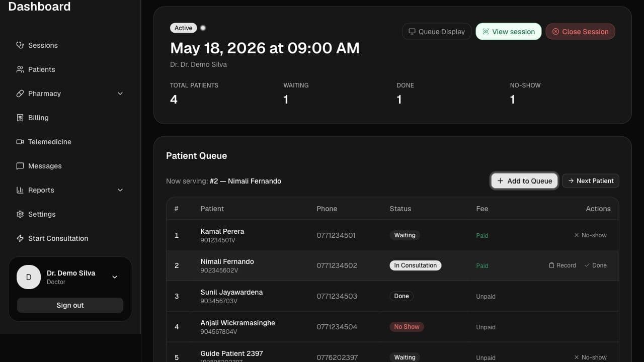
Task: Select patient name Kamal Perera
Action: (222, 231)
